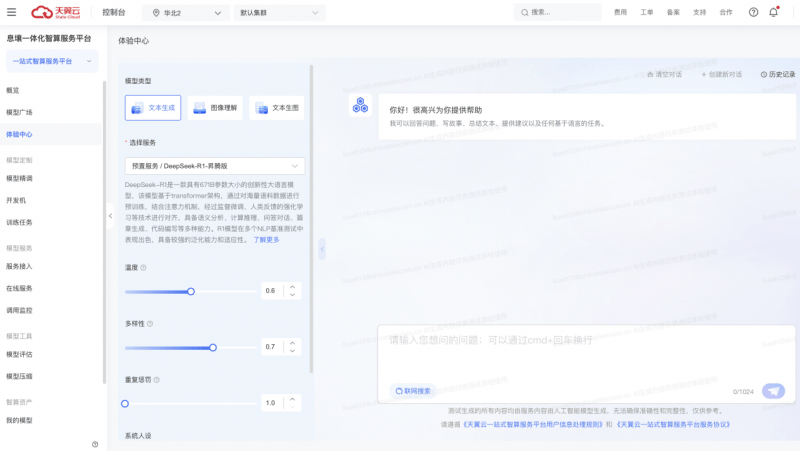Expand the 一站式智算服务平台 selector
This screenshot has height=451, width=800.
[52, 61]
